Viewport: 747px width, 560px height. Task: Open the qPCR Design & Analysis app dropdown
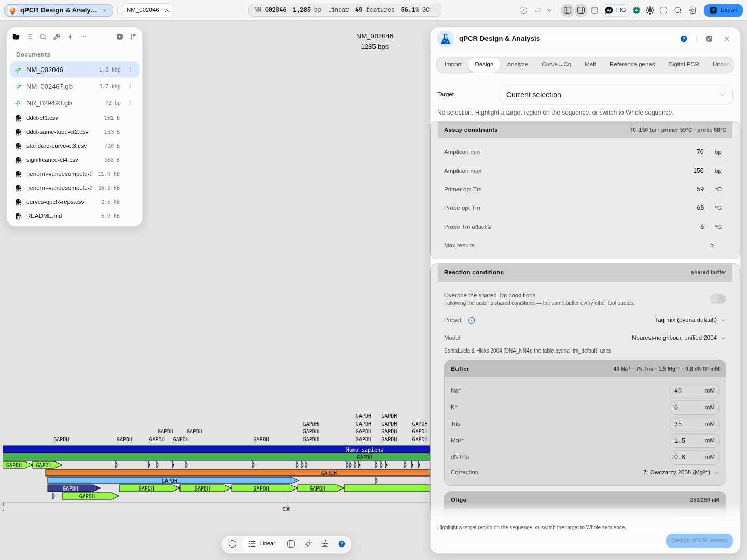click(x=59, y=10)
